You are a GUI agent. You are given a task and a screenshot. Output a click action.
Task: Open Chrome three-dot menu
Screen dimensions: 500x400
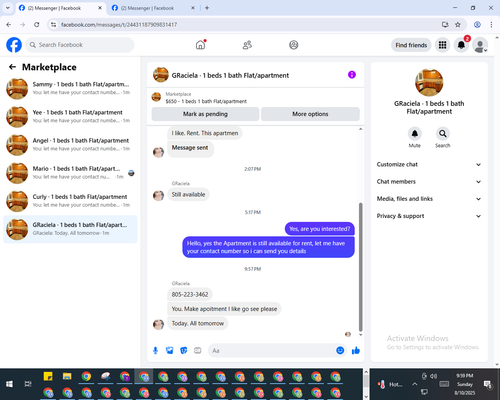click(491, 25)
